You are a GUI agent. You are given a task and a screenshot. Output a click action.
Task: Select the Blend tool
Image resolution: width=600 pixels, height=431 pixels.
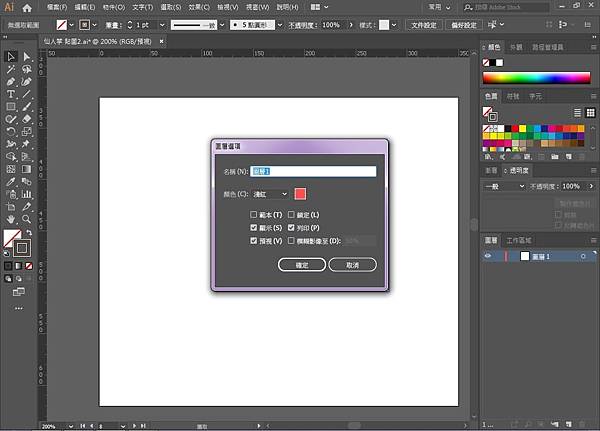(26, 181)
